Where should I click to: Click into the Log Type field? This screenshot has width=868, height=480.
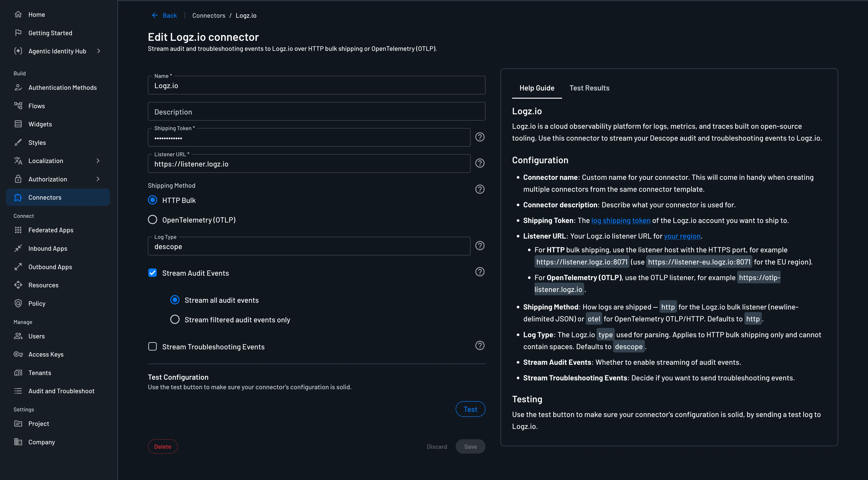coord(309,246)
